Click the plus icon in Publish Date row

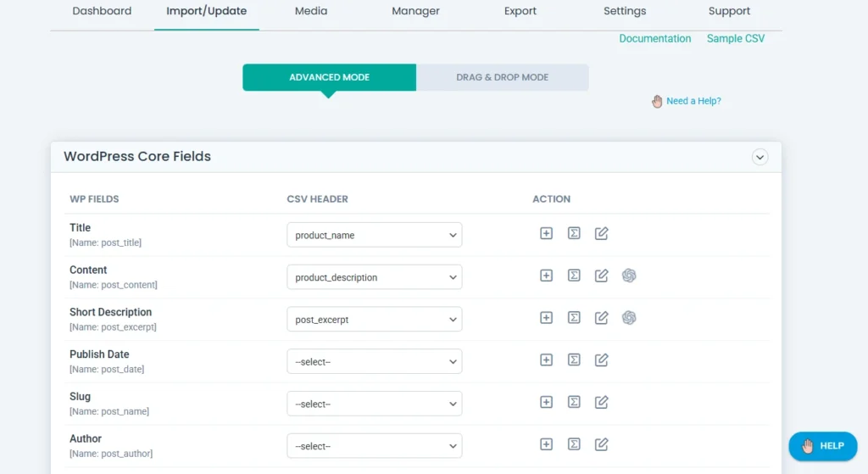(546, 360)
